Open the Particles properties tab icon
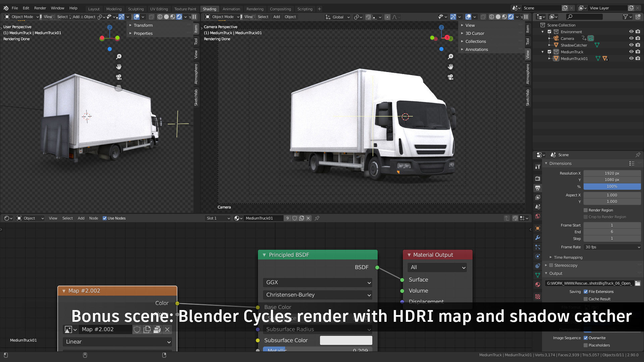 pyautogui.click(x=538, y=247)
